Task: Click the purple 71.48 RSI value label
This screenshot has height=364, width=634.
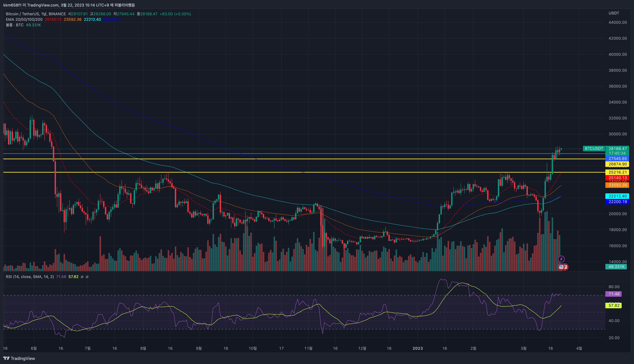Action: (614, 294)
